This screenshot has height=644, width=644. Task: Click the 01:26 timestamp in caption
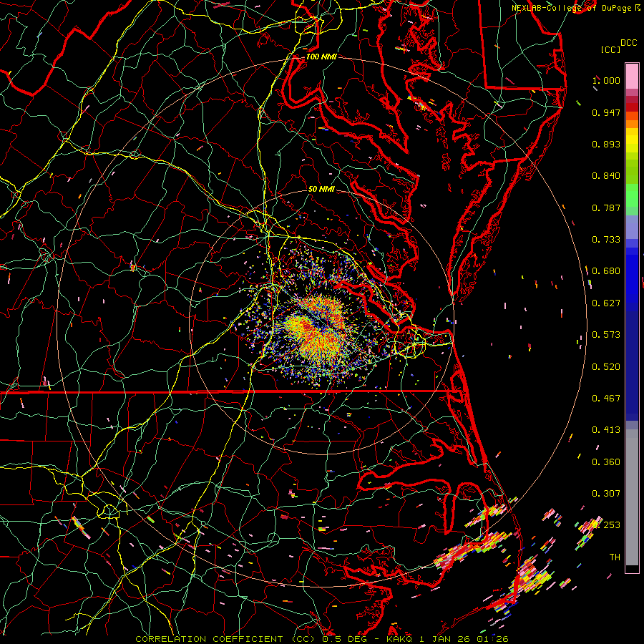(x=492, y=639)
